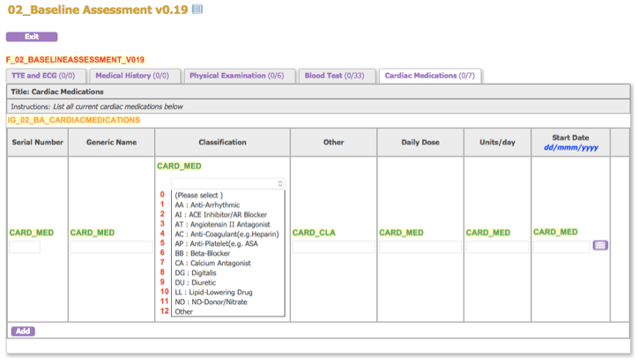Select the Cardiac Medications tab
This screenshot has height=364, width=638.
pos(428,76)
